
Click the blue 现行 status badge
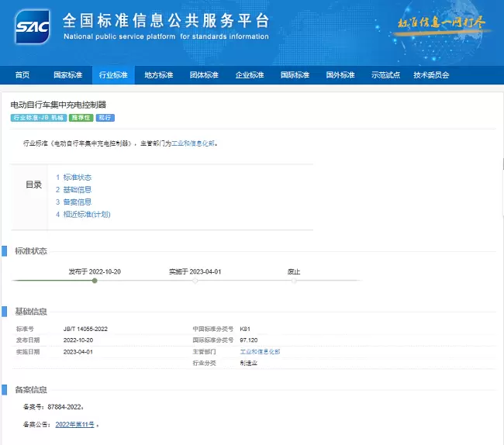[105, 118]
